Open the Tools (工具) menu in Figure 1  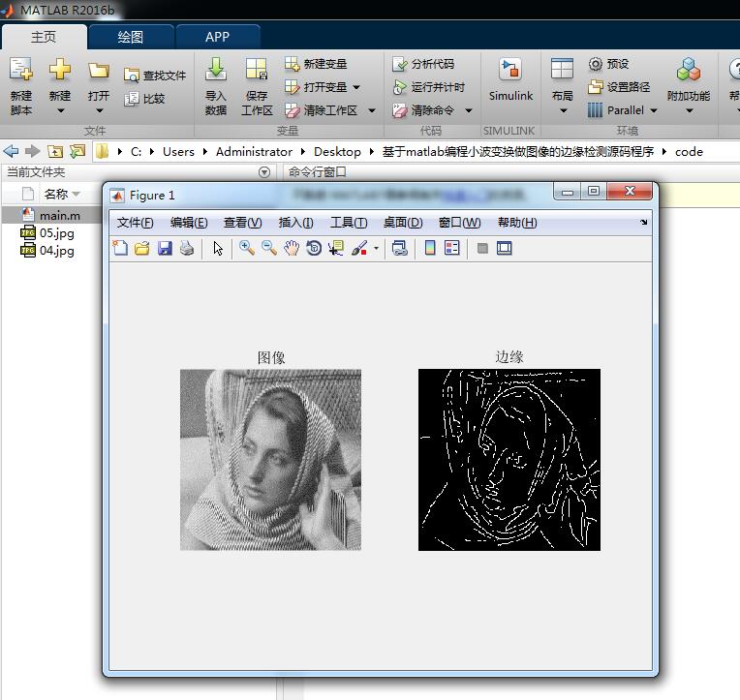coord(349,223)
